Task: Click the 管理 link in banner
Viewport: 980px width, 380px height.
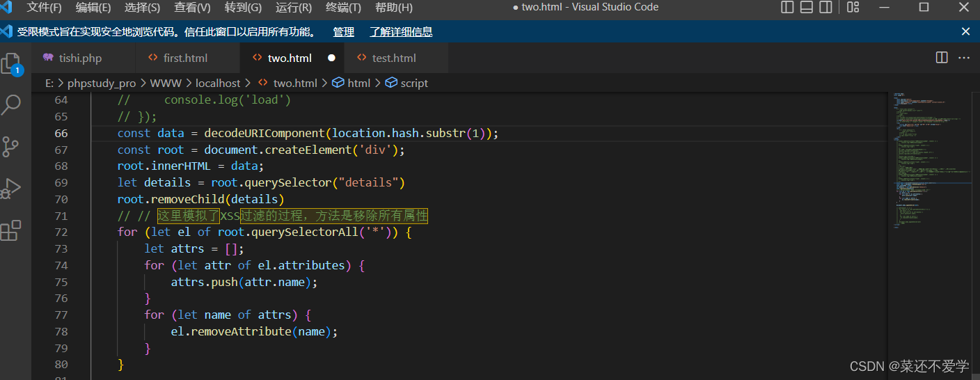Action: click(343, 32)
